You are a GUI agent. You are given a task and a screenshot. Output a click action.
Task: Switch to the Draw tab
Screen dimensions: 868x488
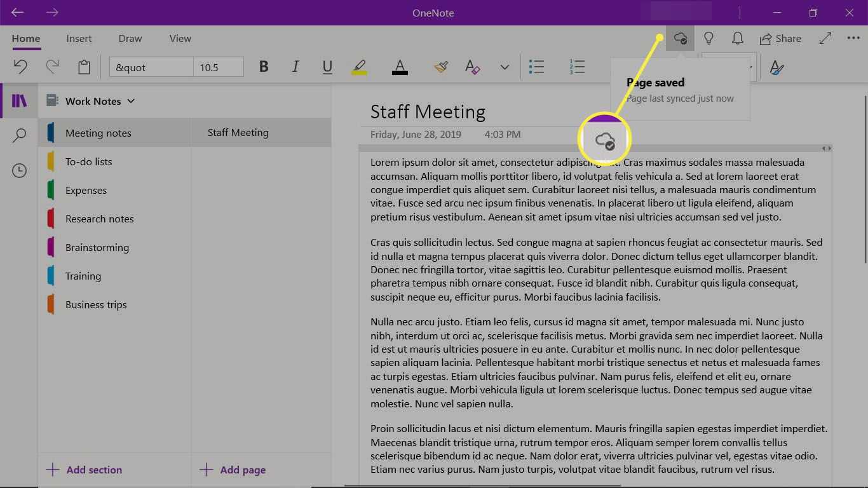pyautogui.click(x=130, y=39)
